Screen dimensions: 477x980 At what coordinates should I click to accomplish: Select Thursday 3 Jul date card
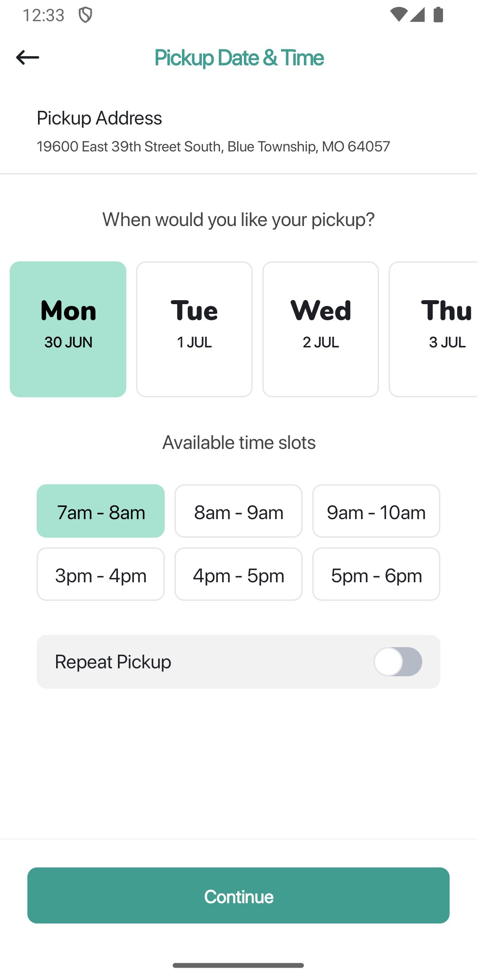tap(435, 329)
